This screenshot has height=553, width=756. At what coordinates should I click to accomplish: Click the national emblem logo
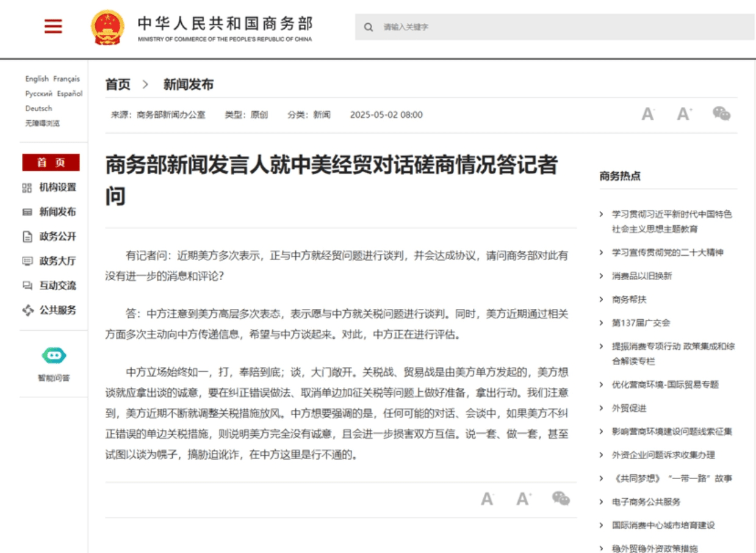coord(107,27)
